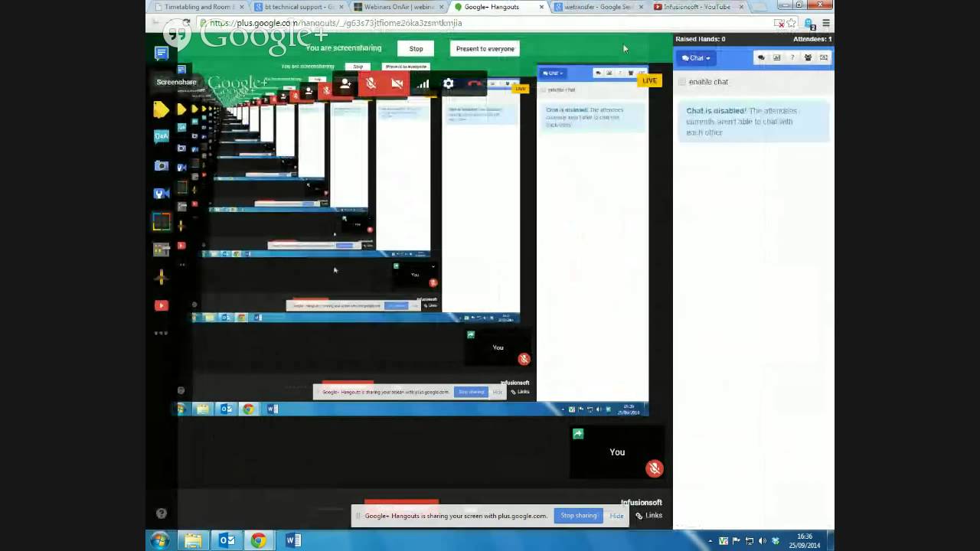Open Links at bottom of Hangout
This screenshot has width=980, height=551.
point(648,516)
